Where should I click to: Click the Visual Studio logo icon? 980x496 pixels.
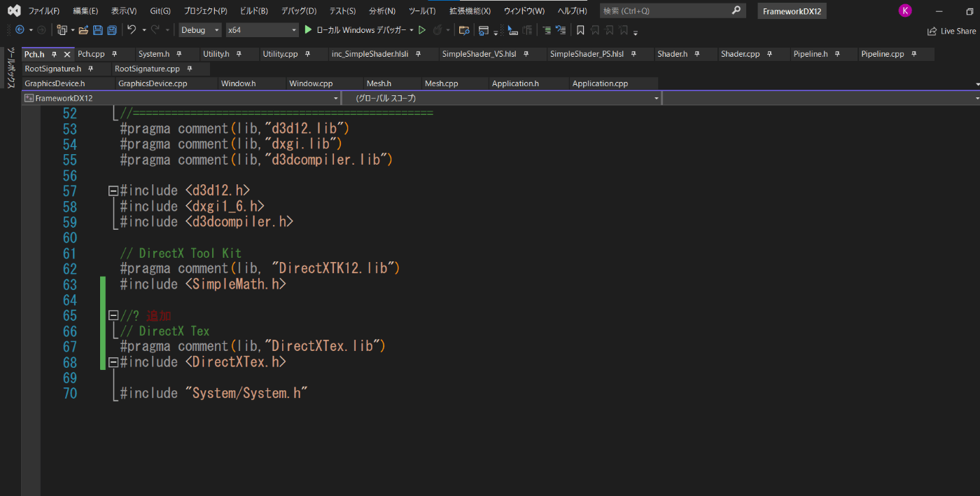[13, 11]
